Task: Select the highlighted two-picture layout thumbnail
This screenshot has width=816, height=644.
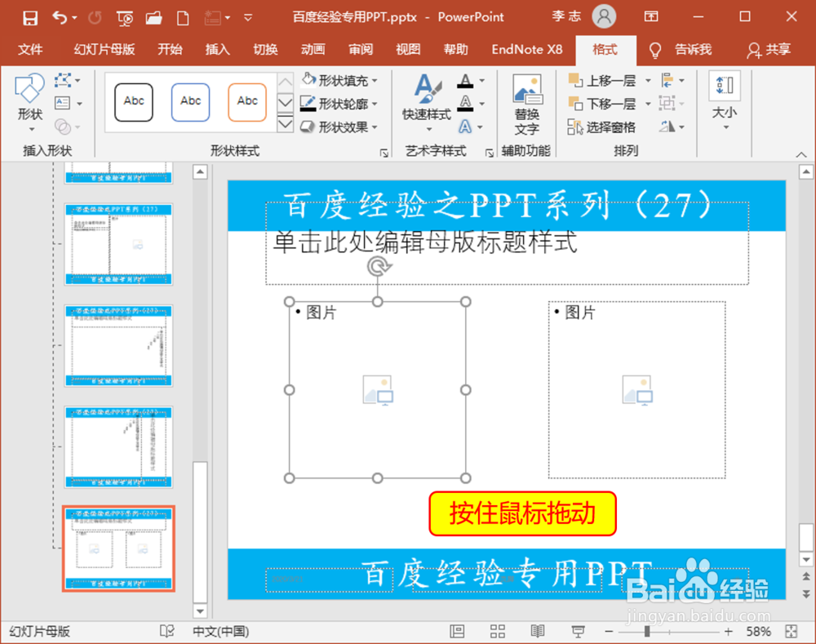Action: (118, 549)
